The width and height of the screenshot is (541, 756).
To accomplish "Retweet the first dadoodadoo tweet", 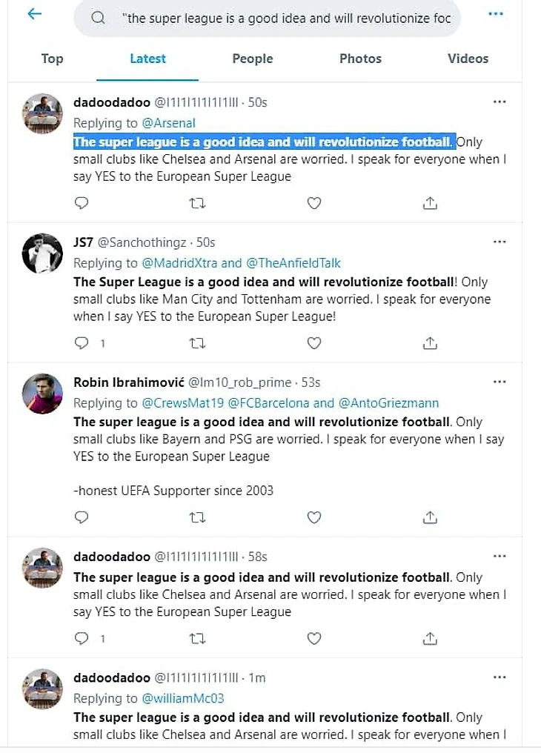I will pyautogui.click(x=197, y=203).
